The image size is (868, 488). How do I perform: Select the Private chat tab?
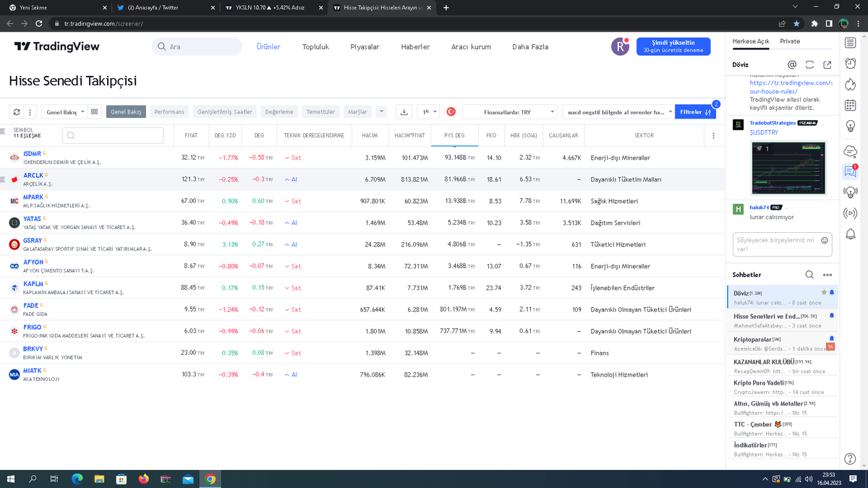pyautogui.click(x=790, y=41)
